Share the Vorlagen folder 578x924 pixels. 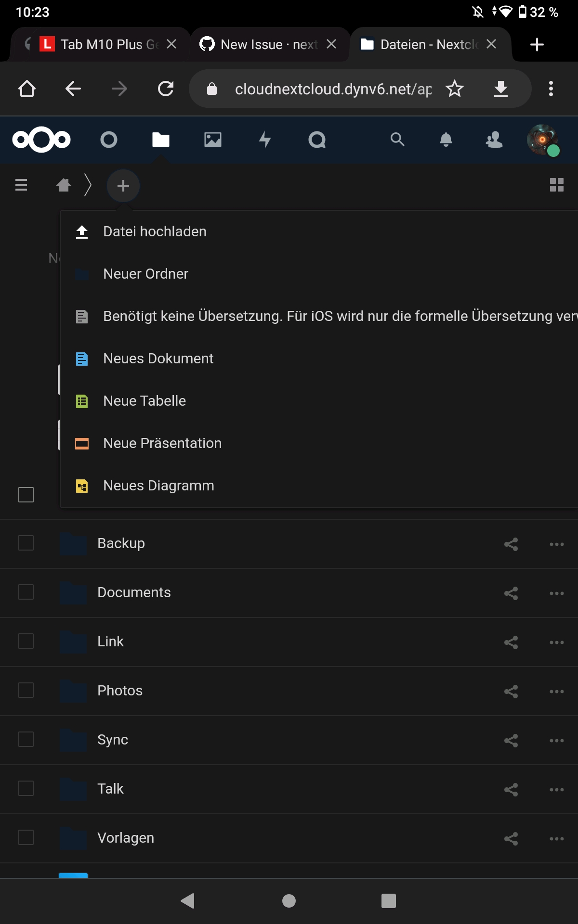coord(511,839)
